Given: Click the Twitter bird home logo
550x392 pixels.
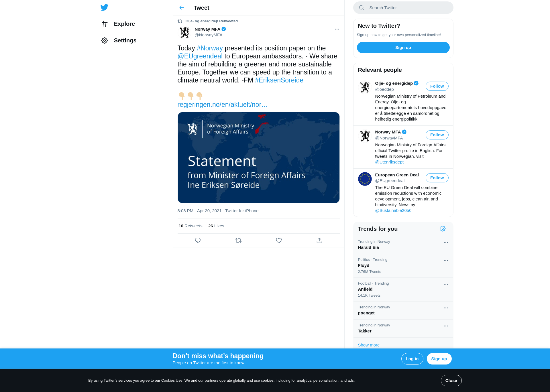Looking at the screenshot, I should click(104, 7).
